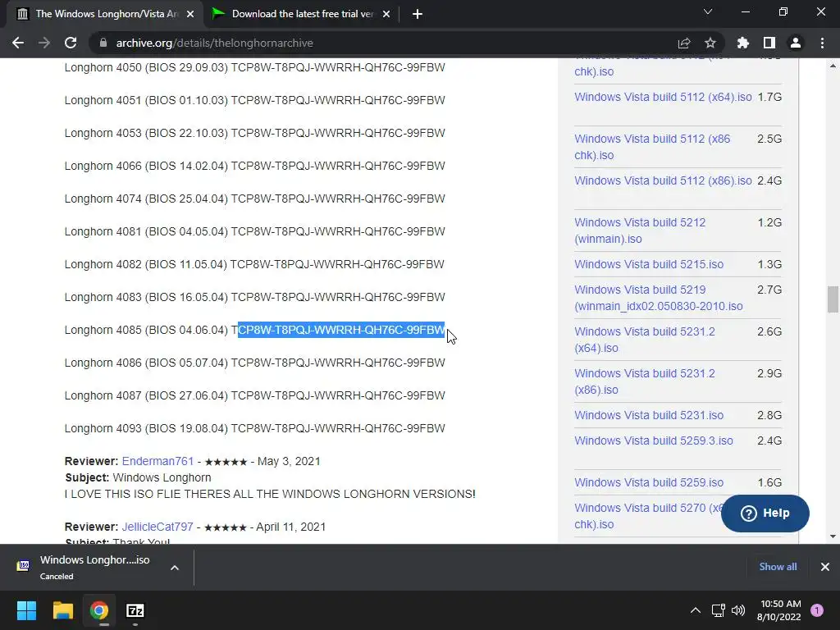The height and width of the screenshot is (630, 840).
Task: Open File Explorer from the taskbar
Action: 62,610
